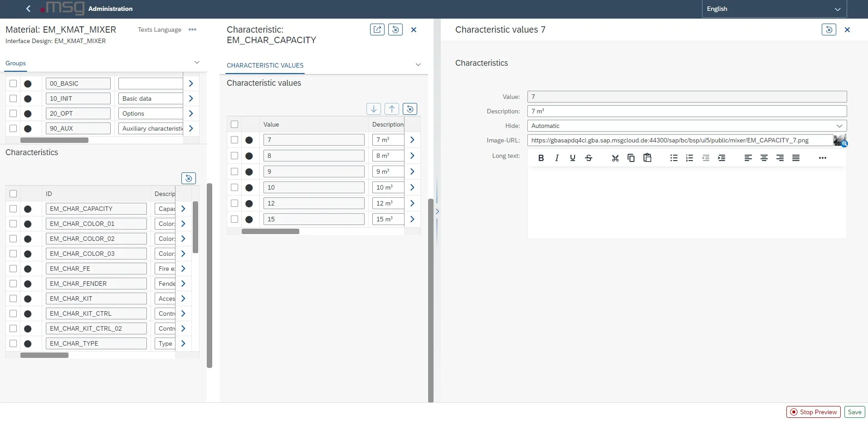Apply italic formatting in Long text toolbar
The image size is (868, 421).
pos(556,158)
